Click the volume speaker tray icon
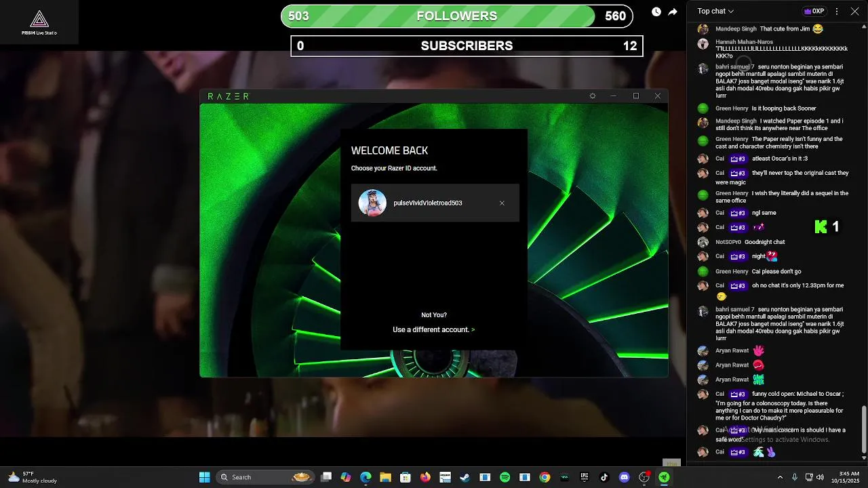 (820, 477)
